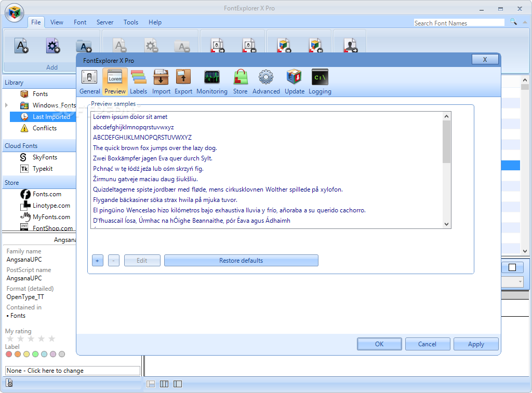Switch to the third layout view icon

click(x=178, y=384)
